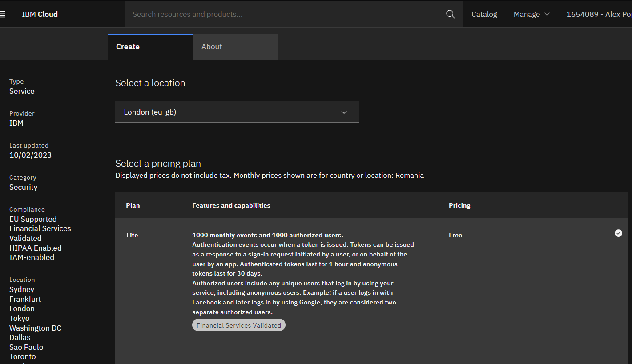This screenshot has width=632, height=364.
Task: Click EU Supported compliance entry
Action: [33, 219]
